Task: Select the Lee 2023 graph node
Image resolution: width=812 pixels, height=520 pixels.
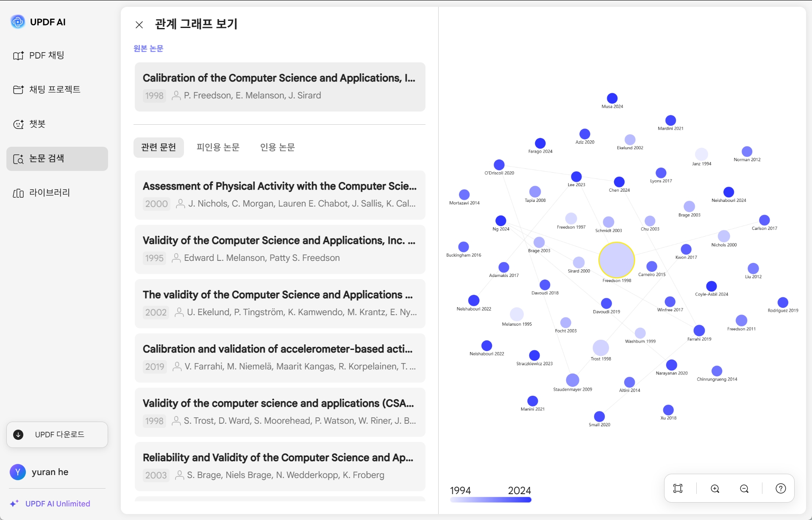Action: (576, 176)
